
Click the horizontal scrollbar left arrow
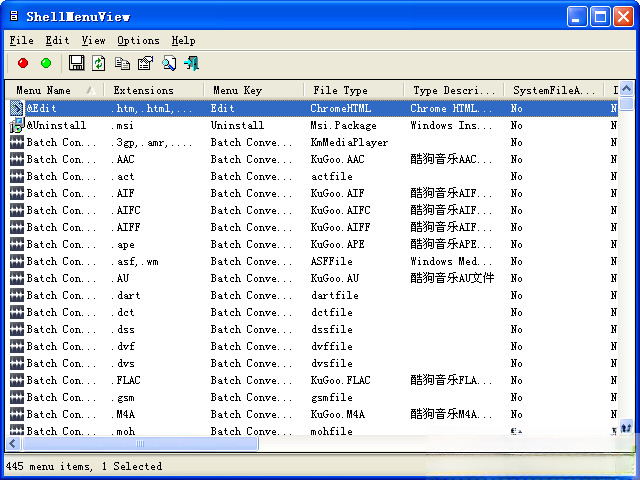click(x=13, y=443)
